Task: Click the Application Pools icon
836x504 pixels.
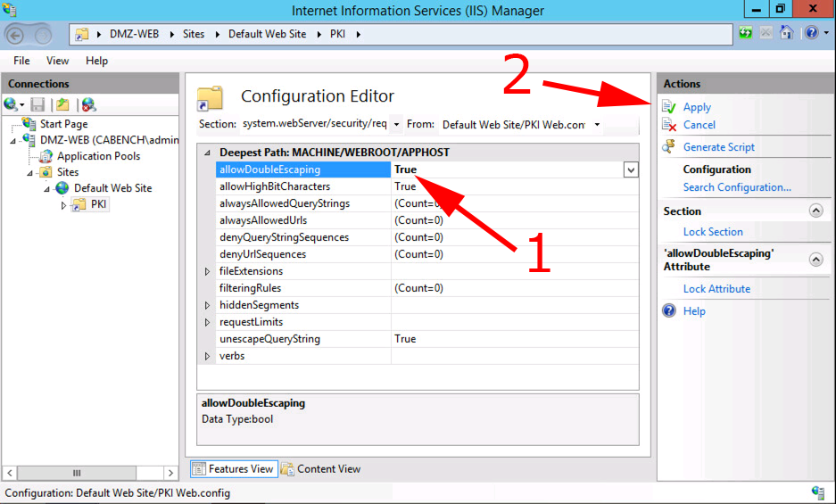Action: [46, 156]
